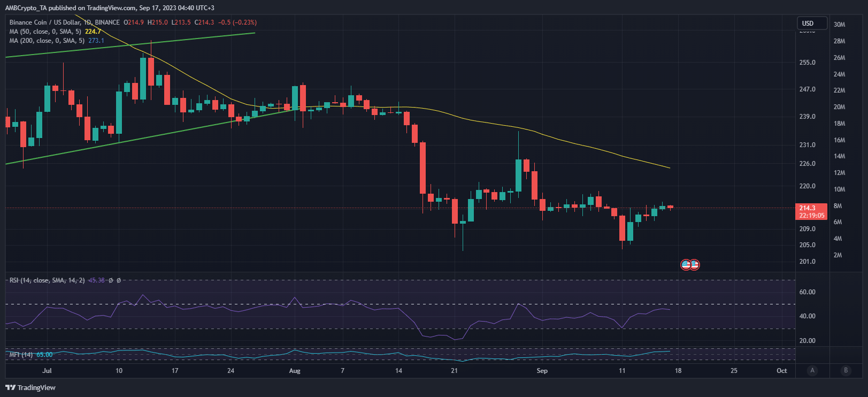Click the RSI 60.00 scale label
The width and height of the screenshot is (868, 397).
807,292
